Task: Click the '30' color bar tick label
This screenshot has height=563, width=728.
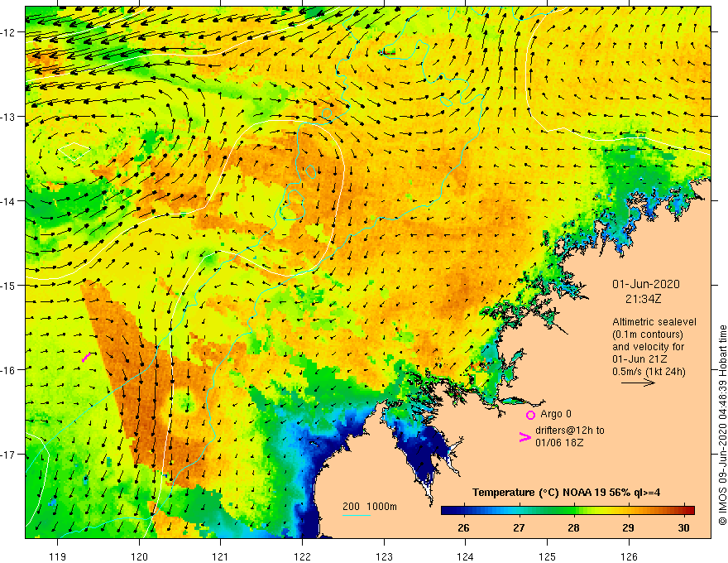Action: pyautogui.click(x=683, y=527)
